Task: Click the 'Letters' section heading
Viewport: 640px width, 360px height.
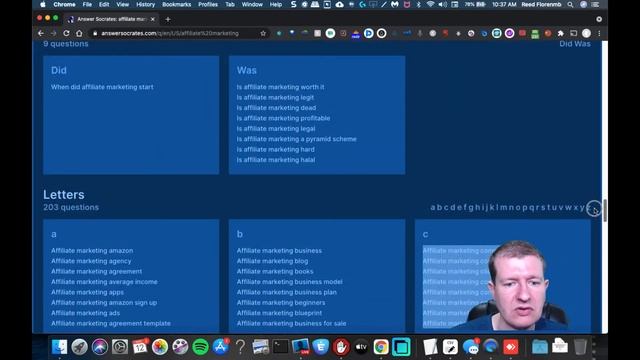Action: (x=64, y=195)
